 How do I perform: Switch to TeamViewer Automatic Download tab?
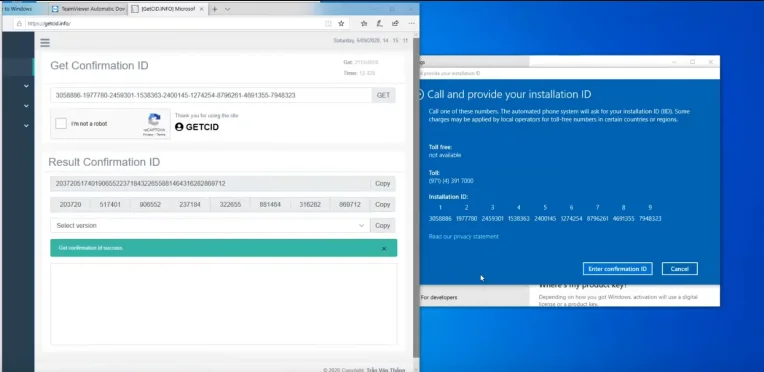click(88, 9)
